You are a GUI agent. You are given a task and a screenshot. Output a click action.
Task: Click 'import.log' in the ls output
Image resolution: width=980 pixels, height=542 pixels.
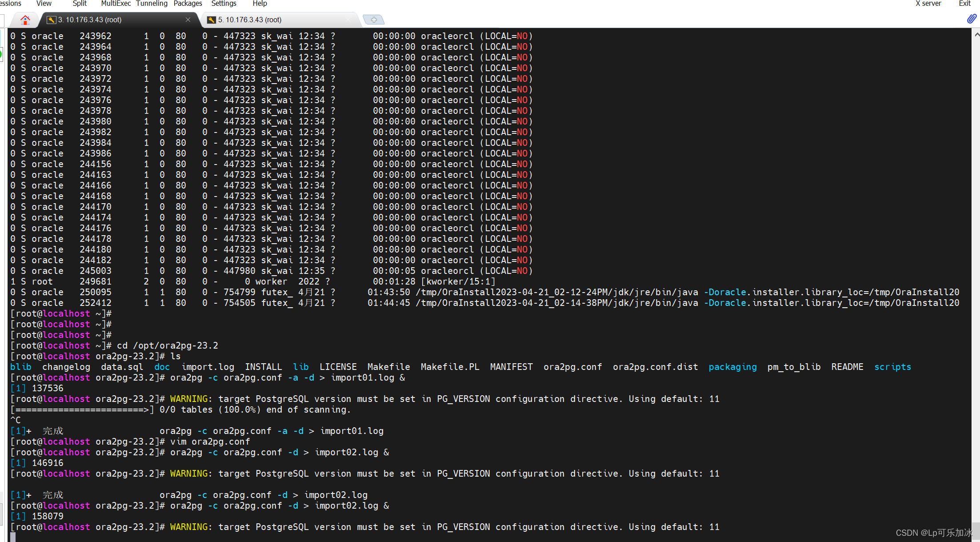pyautogui.click(x=208, y=367)
